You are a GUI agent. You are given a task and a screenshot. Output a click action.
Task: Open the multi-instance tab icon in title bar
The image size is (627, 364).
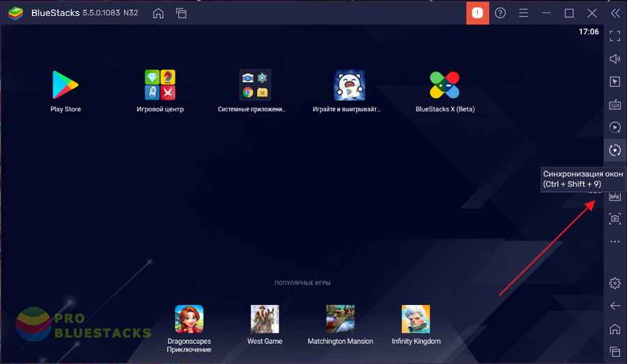[181, 13]
